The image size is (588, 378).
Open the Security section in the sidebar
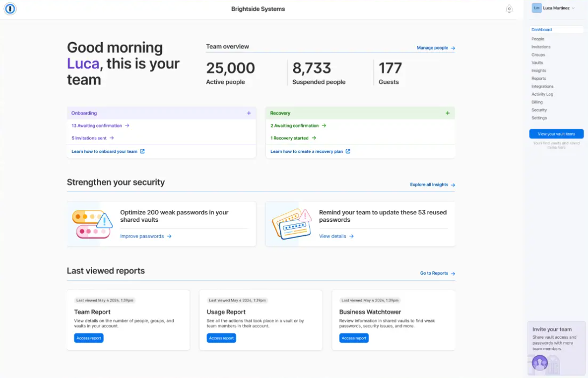click(x=539, y=110)
